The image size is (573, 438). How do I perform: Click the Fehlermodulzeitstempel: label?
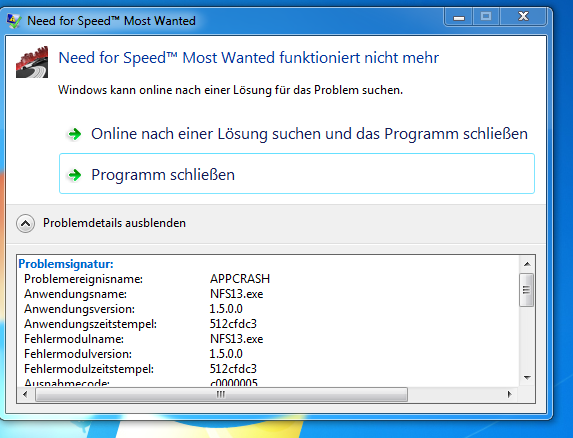point(89,369)
